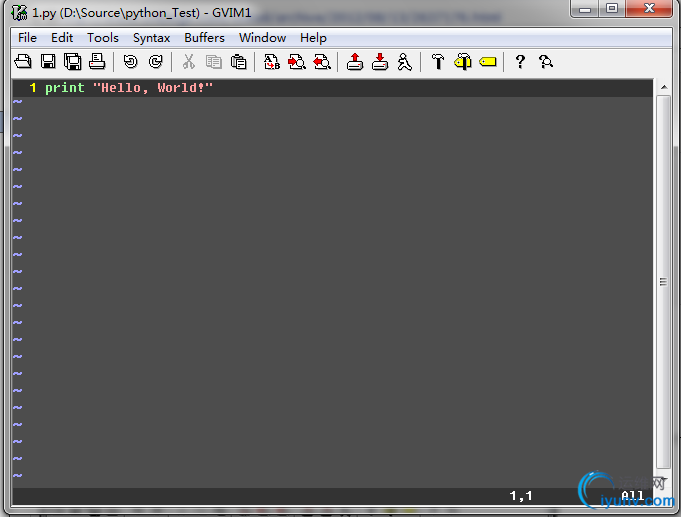The height and width of the screenshot is (517, 681).
Task: Click line number 1 in gutter
Action: pos(33,88)
